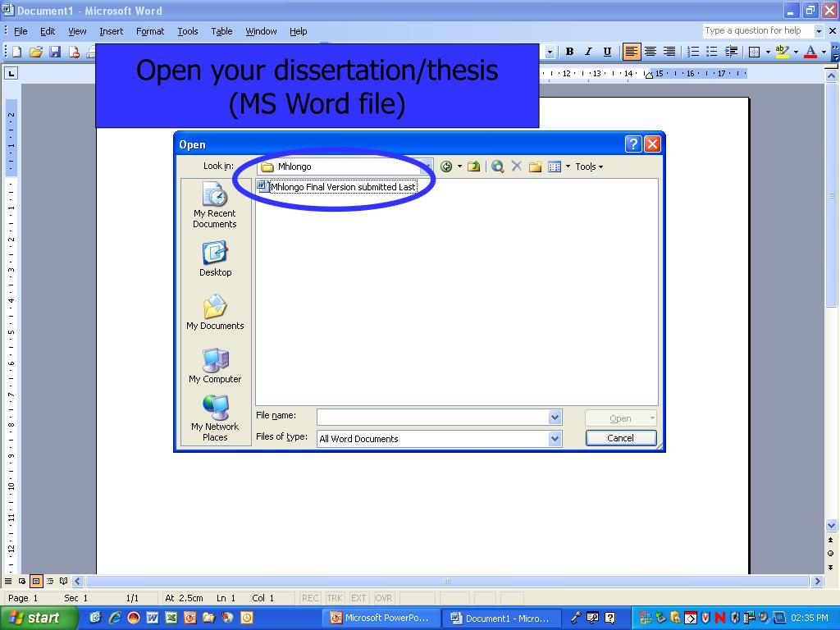Viewport: 840px width, 630px height.
Task: Click the Views icon in Open dialog
Action: click(555, 167)
